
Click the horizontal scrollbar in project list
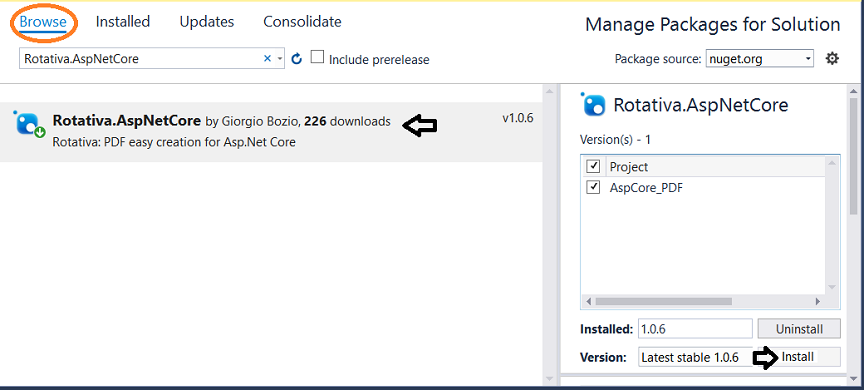coord(663,302)
